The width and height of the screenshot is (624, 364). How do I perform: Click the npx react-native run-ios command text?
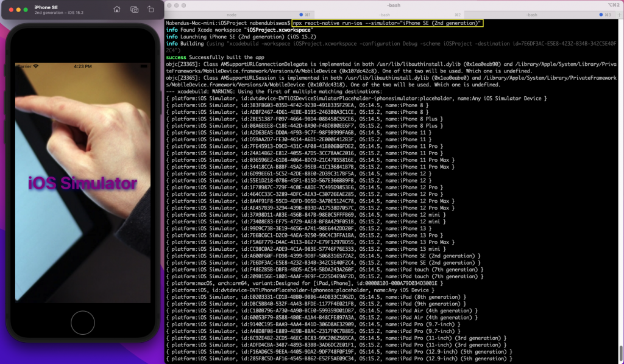tap(387, 23)
